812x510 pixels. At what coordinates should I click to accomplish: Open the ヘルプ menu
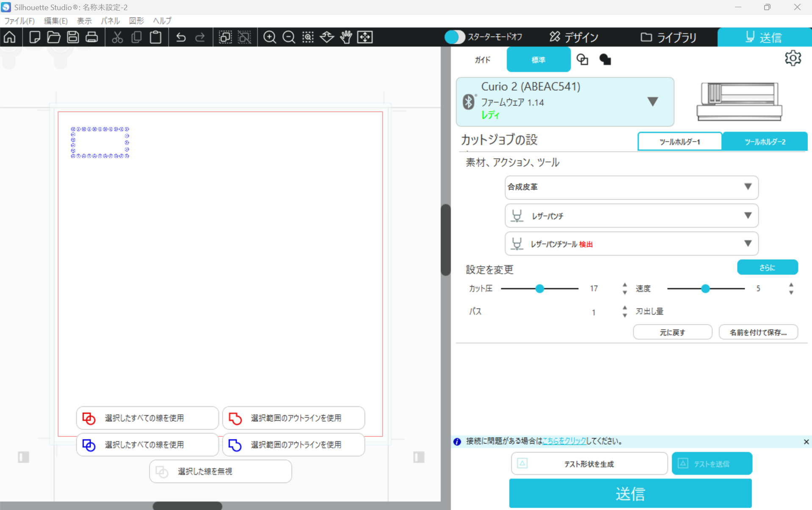(163, 21)
